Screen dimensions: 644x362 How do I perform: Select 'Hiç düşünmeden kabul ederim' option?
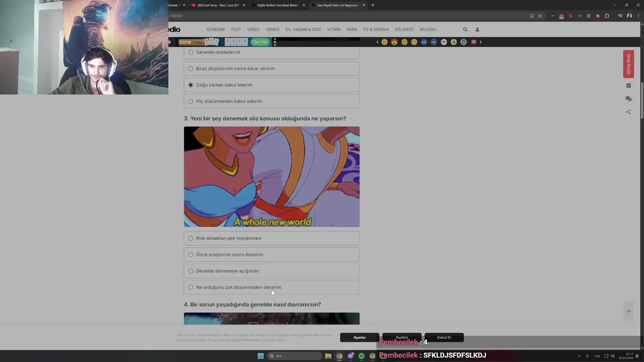[x=272, y=101]
